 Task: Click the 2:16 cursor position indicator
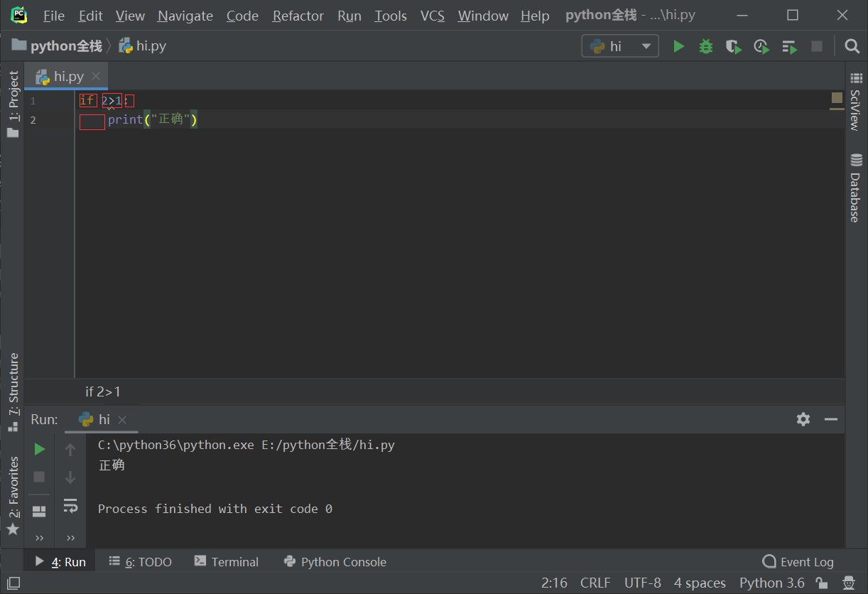554,583
